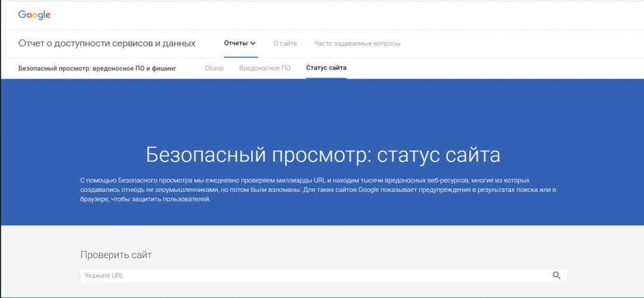Select the Статус сайта tab
This screenshot has height=298, width=644.
coord(326,68)
